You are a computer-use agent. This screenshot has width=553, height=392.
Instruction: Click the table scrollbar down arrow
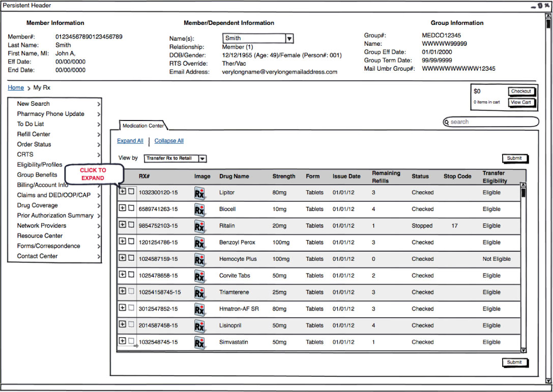(x=523, y=350)
